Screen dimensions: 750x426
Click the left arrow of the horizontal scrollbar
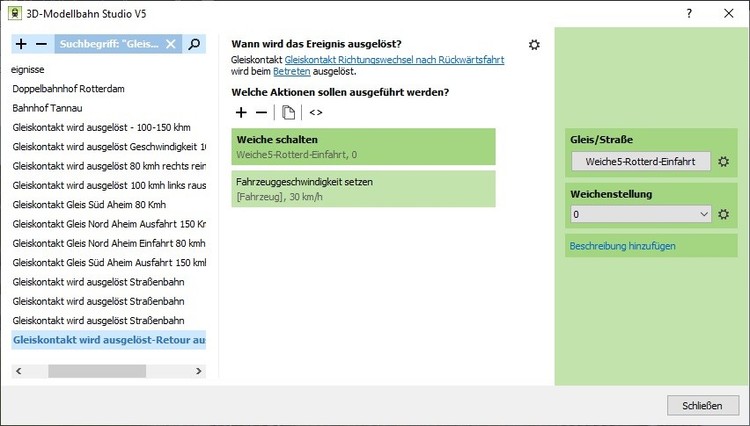pyautogui.click(x=19, y=371)
